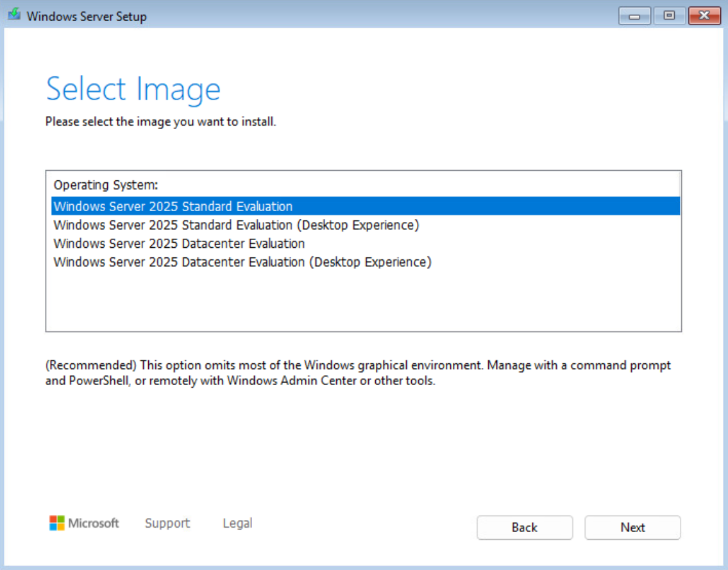Screen dimensions: 728x570
Task: Open the Legal link
Action: 237,523
